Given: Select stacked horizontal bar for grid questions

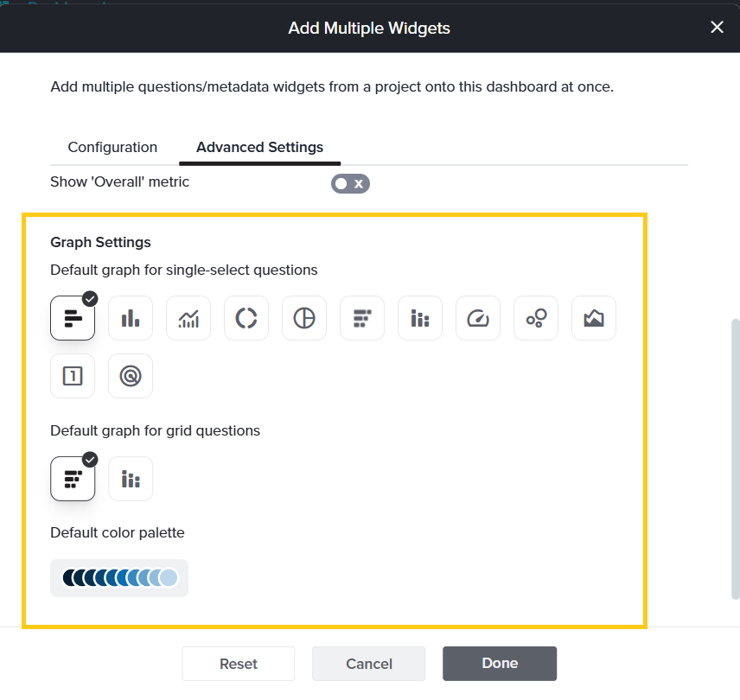Looking at the screenshot, I should pos(73,479).
